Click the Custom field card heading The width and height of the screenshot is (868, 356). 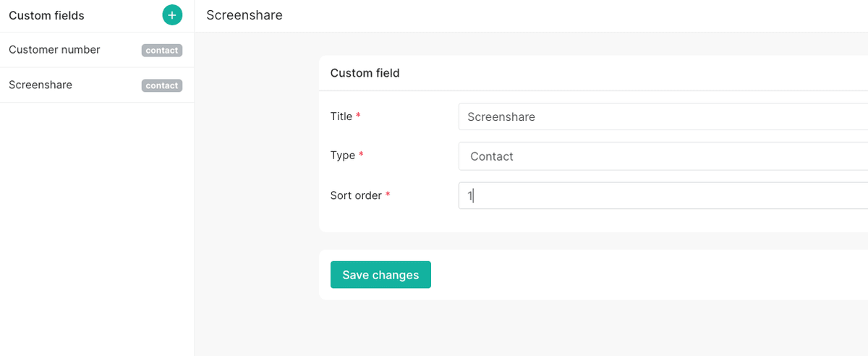pyautogui.click(x=365, y=73)
